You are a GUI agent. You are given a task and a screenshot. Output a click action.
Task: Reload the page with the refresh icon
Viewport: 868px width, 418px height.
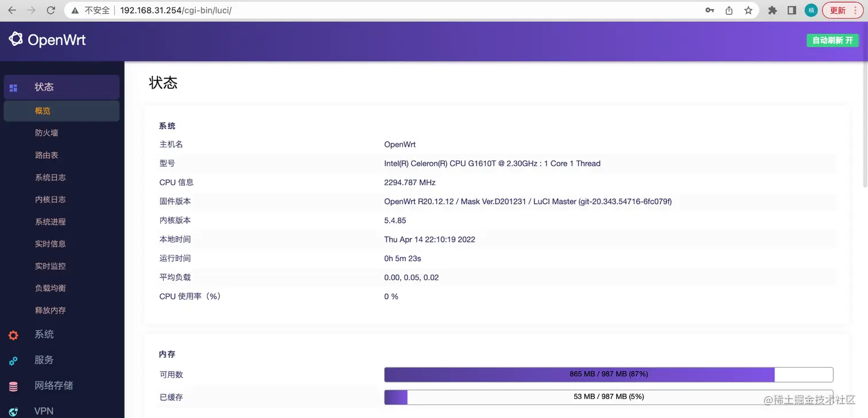click(51, 10)
